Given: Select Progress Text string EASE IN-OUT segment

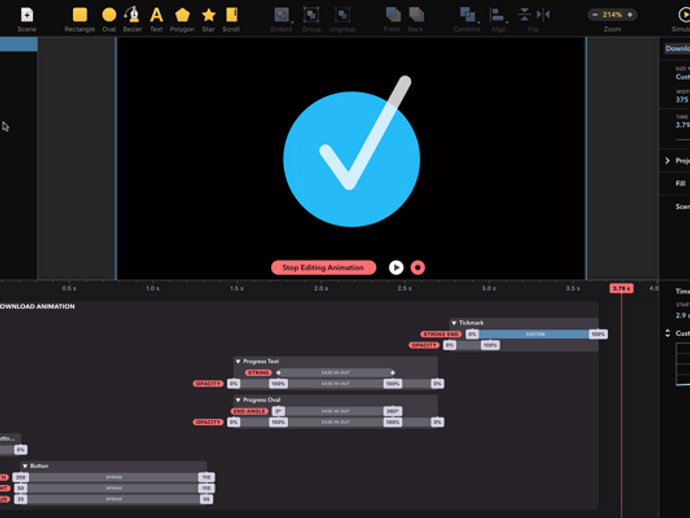Looking at the screenshot, I should point(335,373).
